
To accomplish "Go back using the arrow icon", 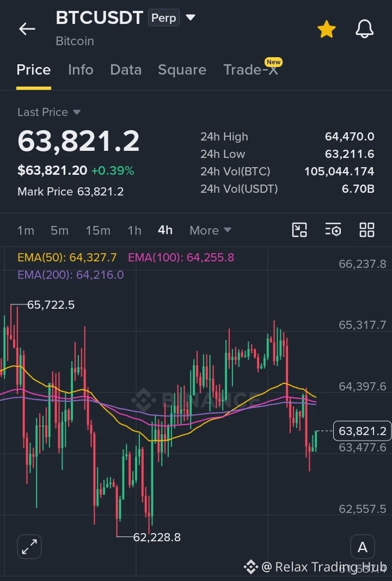I will [x=27, y=28].
